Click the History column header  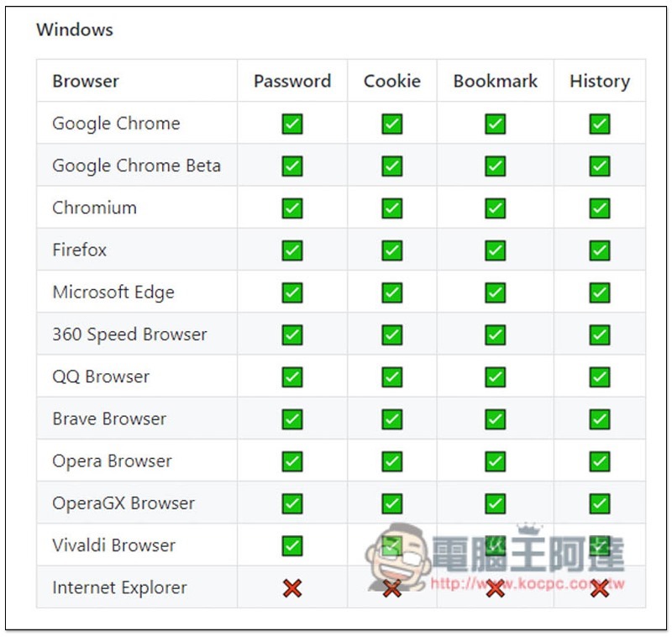click(x=599, y=82)
